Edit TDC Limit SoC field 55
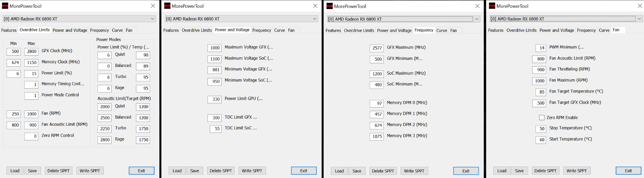 point(216,129)
